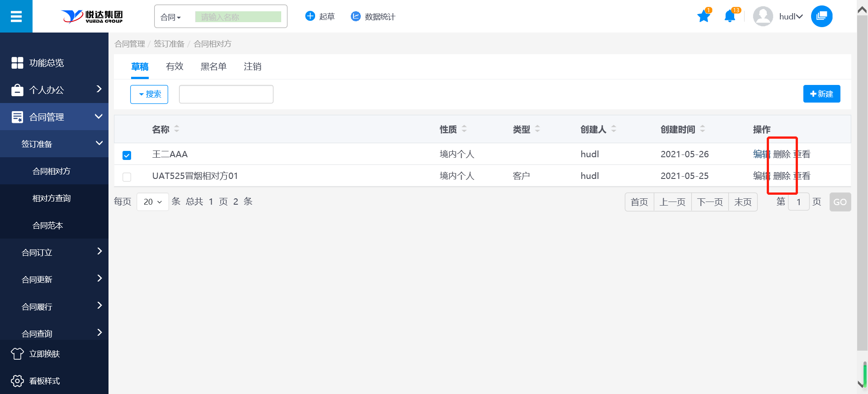Open notifications bell icon
Viewport: 868px width, 394px height.
tap(730, 17)
